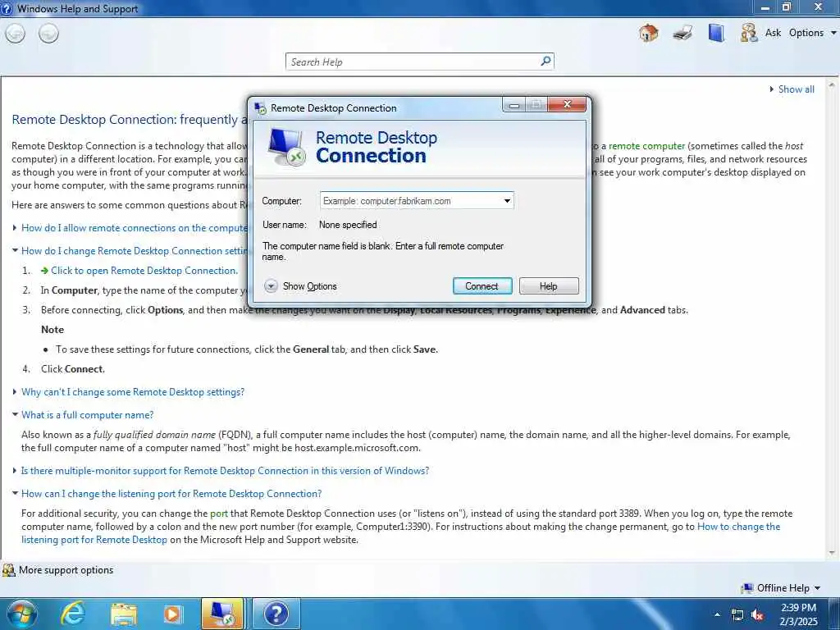840x630 pixels.
Task: Click Show all link
Action: pyautogui.click(x=796, y=89)
